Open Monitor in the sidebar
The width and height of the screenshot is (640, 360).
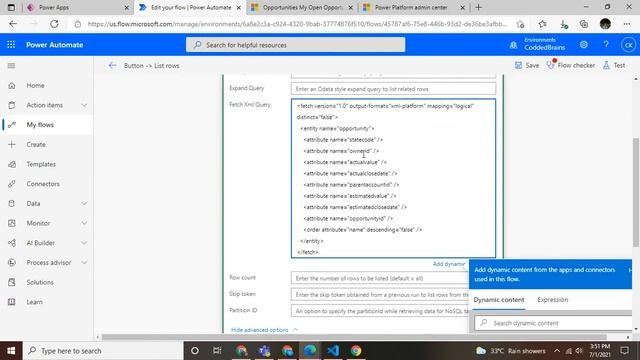(38, 223)
